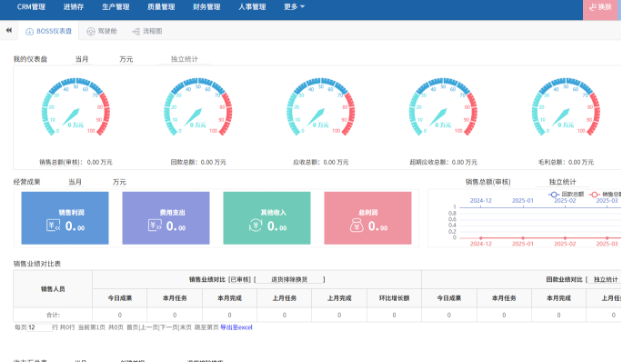Click the 总利润 money bag icon
Image resolution: width=621 pixels, height=362 pixels.
(x=356, y=225)
